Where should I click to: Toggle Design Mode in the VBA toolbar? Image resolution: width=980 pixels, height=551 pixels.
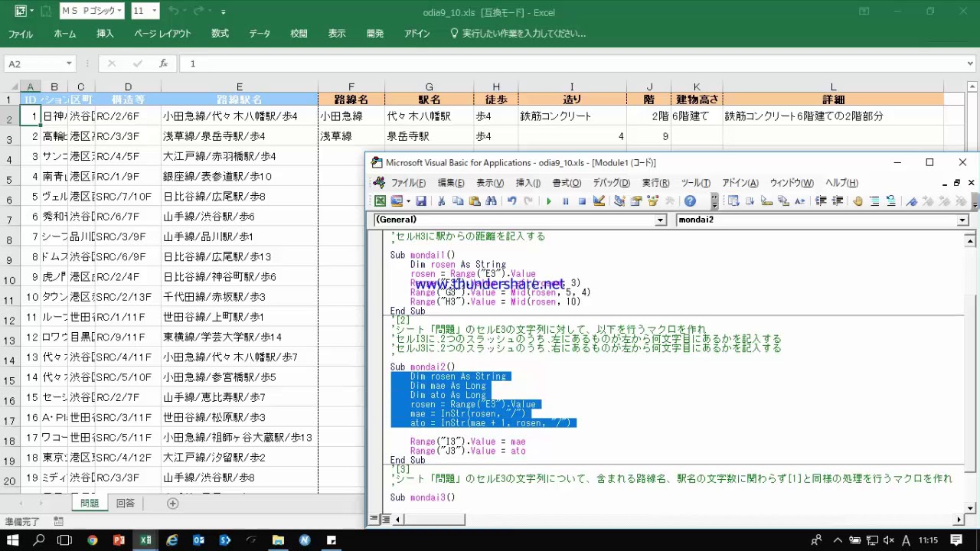point(599,201)
